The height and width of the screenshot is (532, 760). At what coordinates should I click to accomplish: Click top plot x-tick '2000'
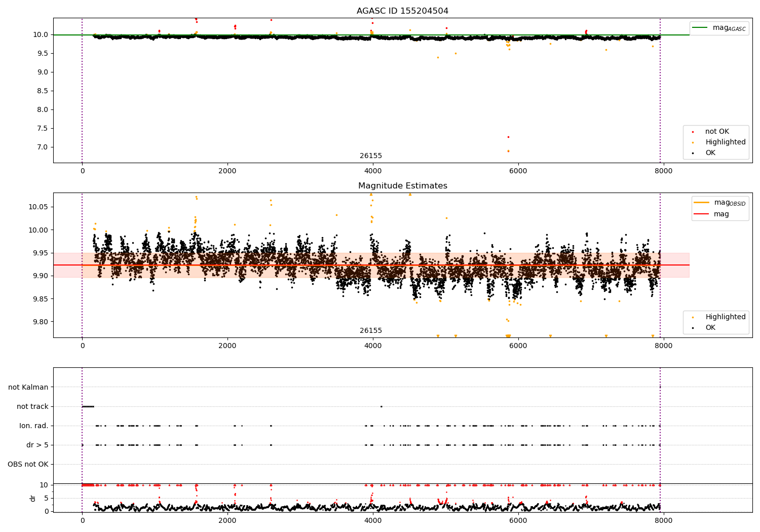click(227, 171)
